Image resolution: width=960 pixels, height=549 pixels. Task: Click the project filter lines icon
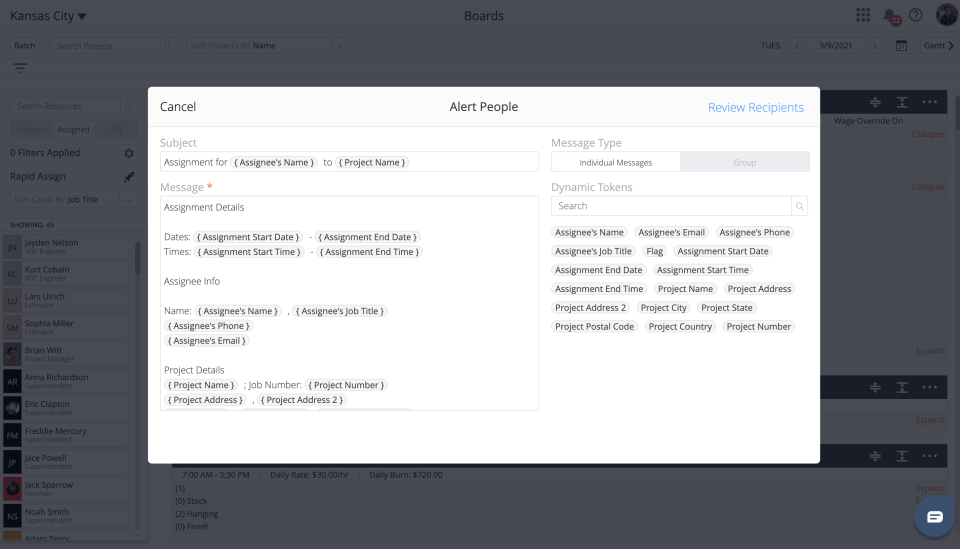point(20,68)
